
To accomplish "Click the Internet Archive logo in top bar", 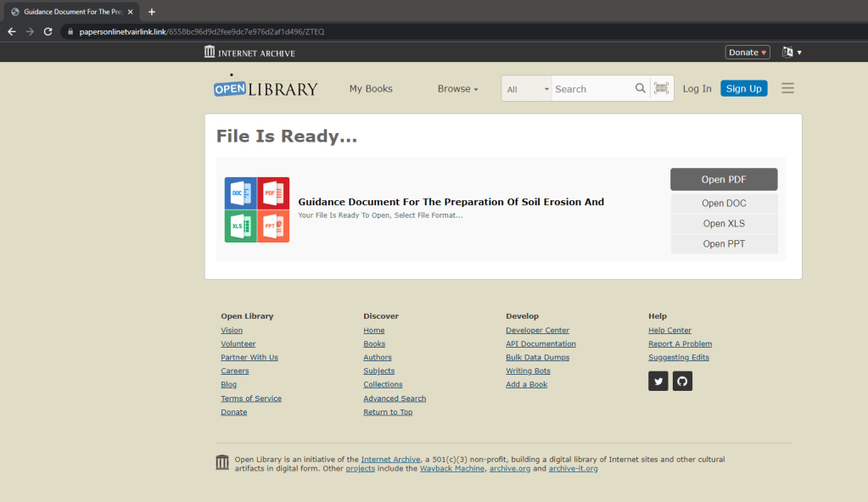I will [249, 53].
